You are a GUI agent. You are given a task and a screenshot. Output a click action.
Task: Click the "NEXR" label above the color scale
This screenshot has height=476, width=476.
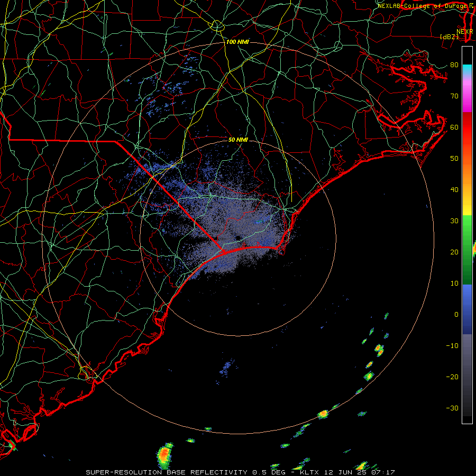[464, 31]
